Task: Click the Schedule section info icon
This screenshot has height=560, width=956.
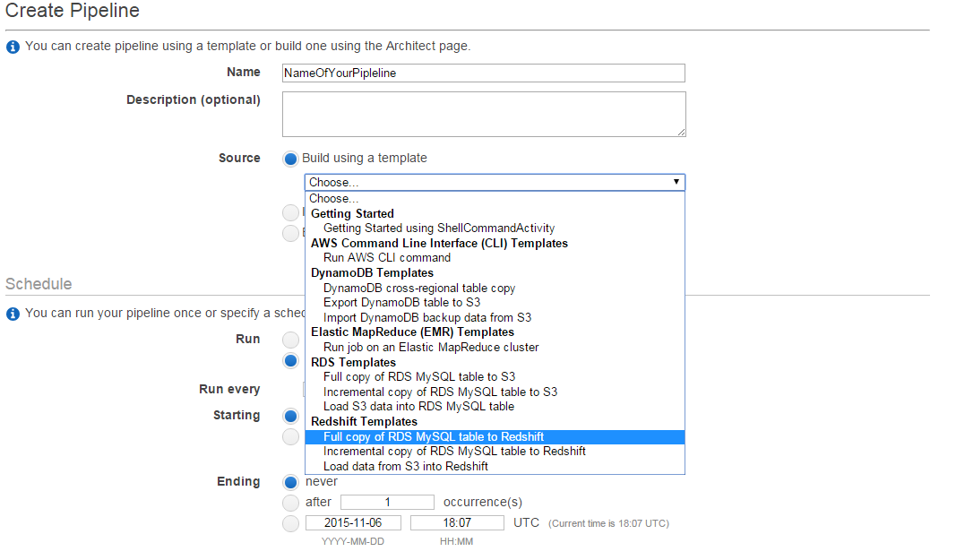Action: 13,314
